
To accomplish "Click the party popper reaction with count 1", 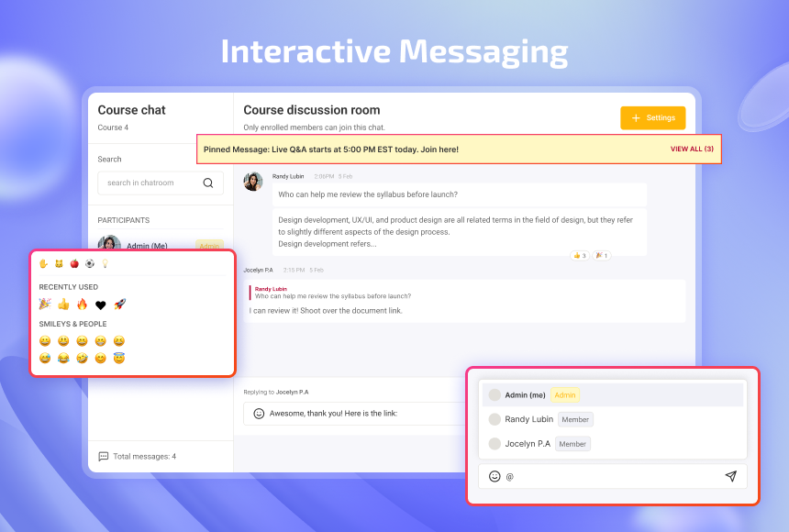I will click(602, 256).
